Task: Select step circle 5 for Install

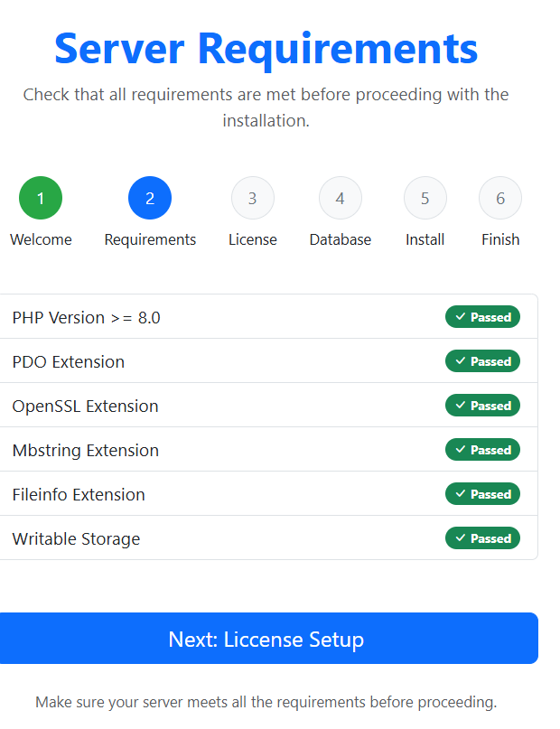Action: coord(425,197)
